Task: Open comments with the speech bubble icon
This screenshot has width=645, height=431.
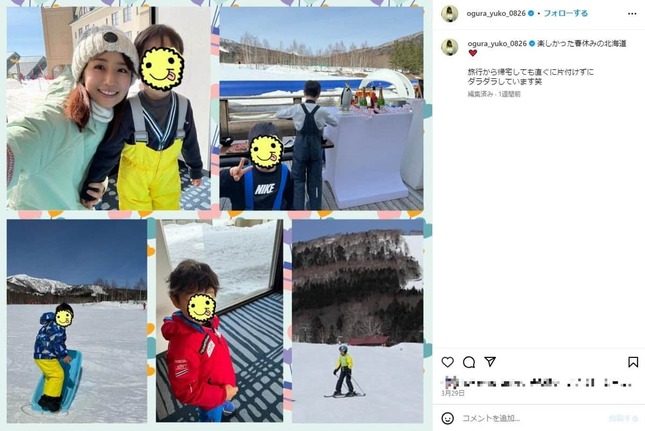Action: (x=469, y=362)
